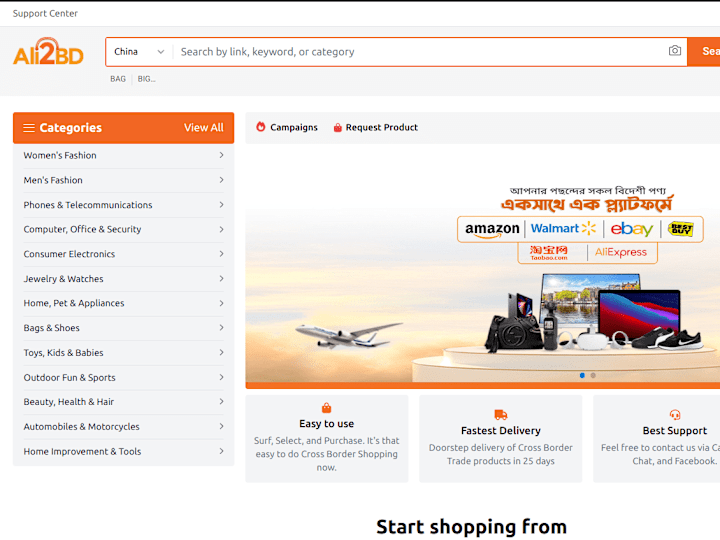
Task: Open the Request Product tab
Action: [x=375, y=127]
